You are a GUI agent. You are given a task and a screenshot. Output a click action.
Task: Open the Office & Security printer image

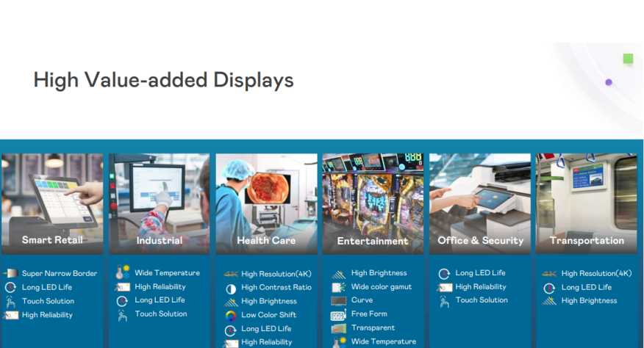480,204
